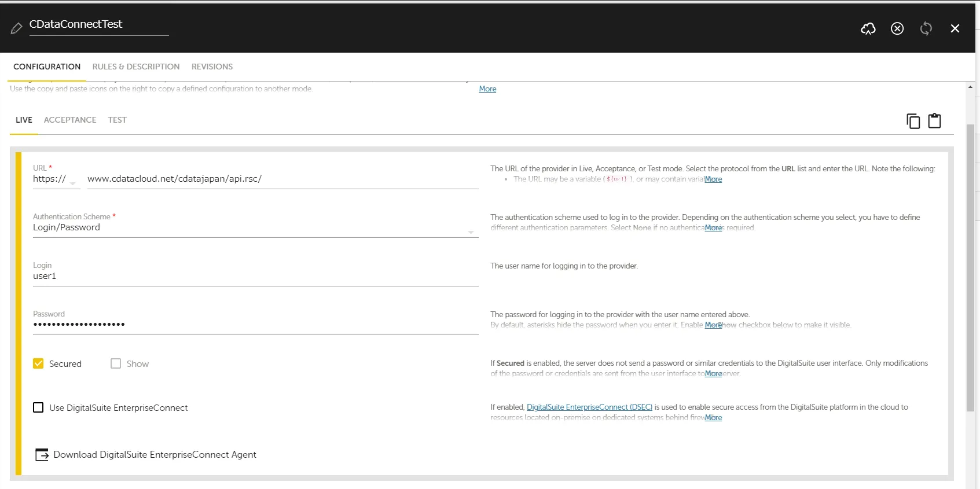Open the DigitalSuite EnterpriseConnect (DSEC) link
The width and height of the screenshot is (980, 489).
click(x=589, y=407)
